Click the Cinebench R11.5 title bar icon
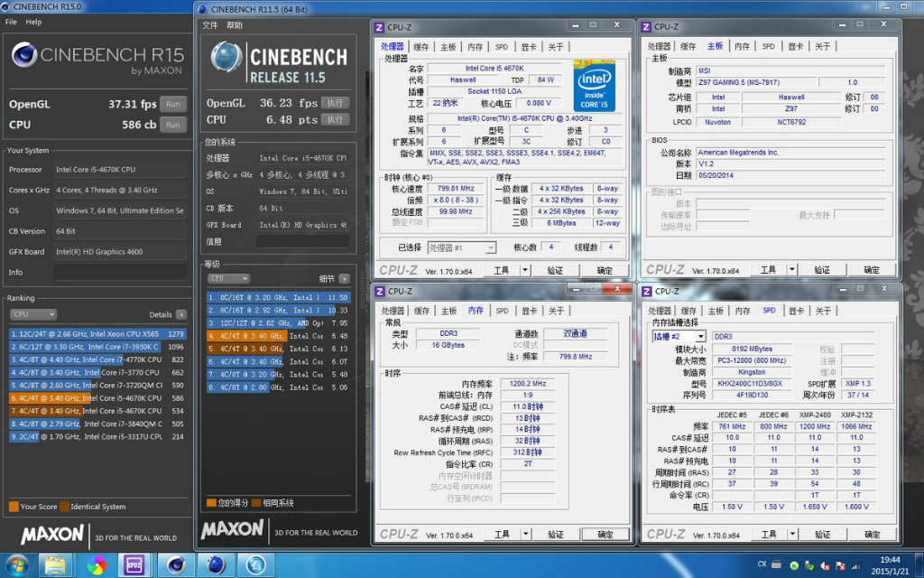The image size is (924, 578). (x=203, y=9)
